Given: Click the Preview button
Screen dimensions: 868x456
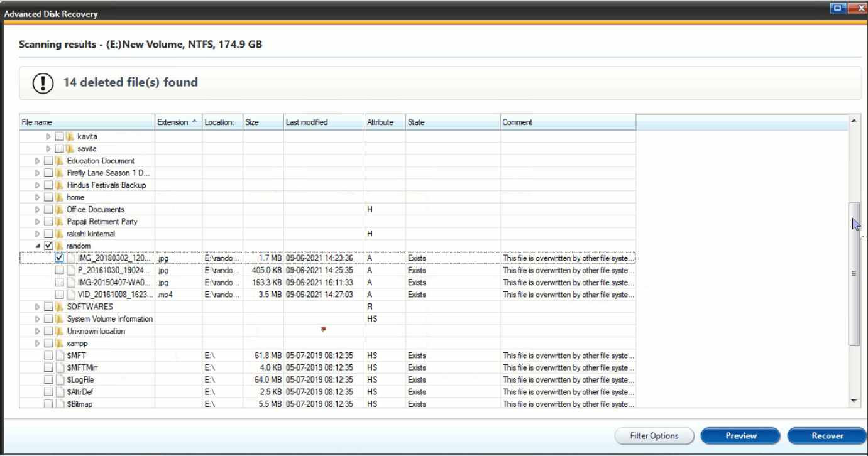Looking at the screenshot, I should pos(740,435).
